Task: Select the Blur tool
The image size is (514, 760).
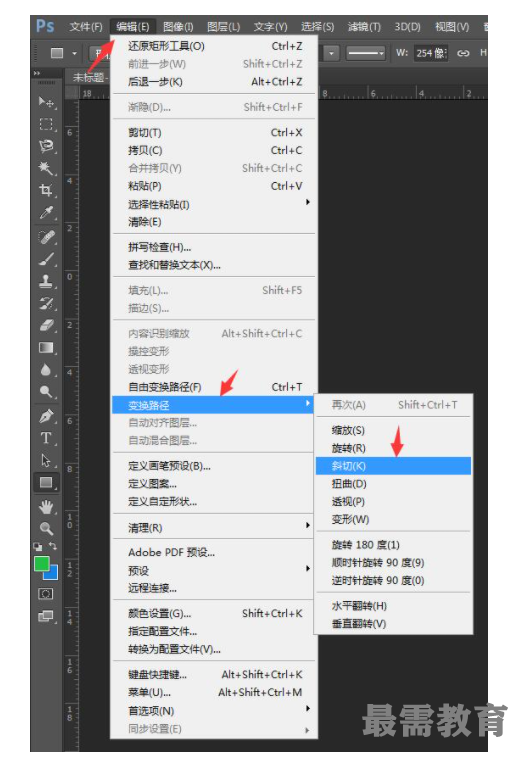Action: coord(47,370)
